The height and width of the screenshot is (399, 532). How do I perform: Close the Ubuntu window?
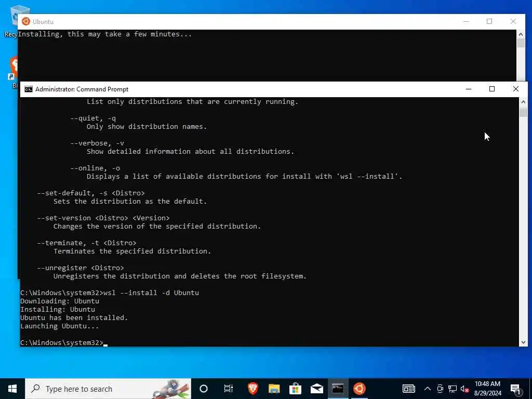[513, 21]
